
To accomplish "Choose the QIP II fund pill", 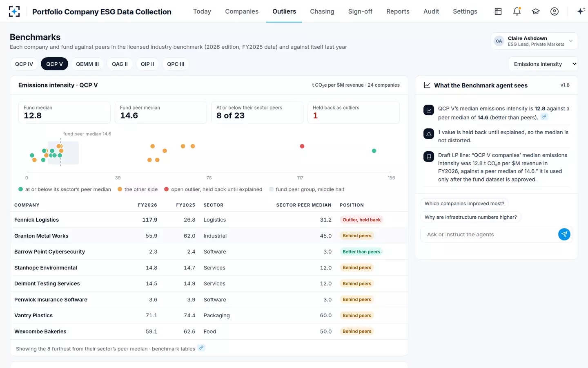I will pyautogui.click(x=147, y=64).
